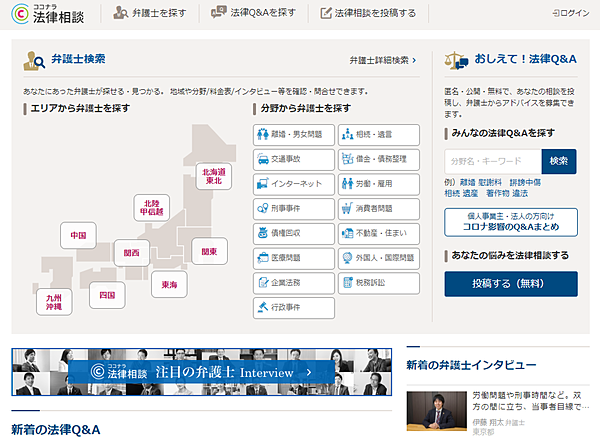The image size is (600, 442).
Task: Click the globe icon for 外国人・国際問題
Action: tap(347, 258)
